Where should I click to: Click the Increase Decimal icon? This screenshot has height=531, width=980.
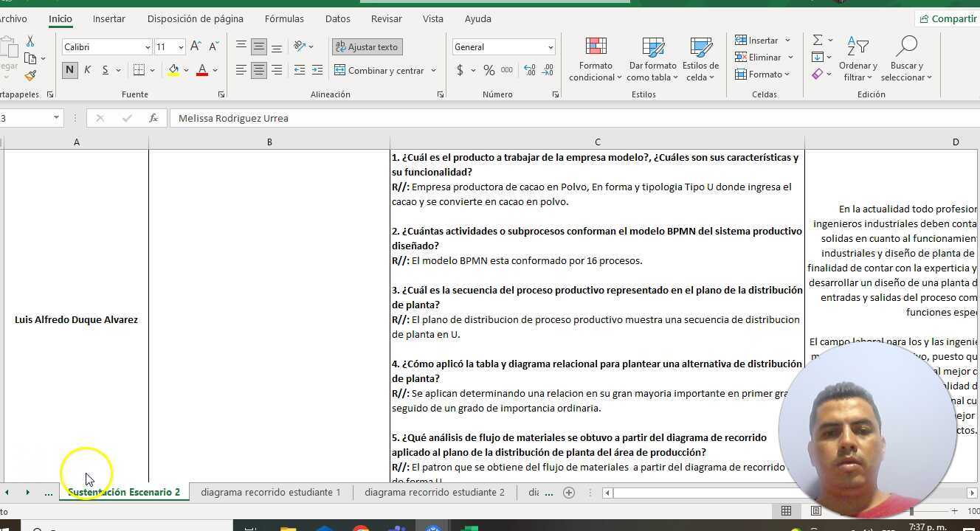(529, 70)
